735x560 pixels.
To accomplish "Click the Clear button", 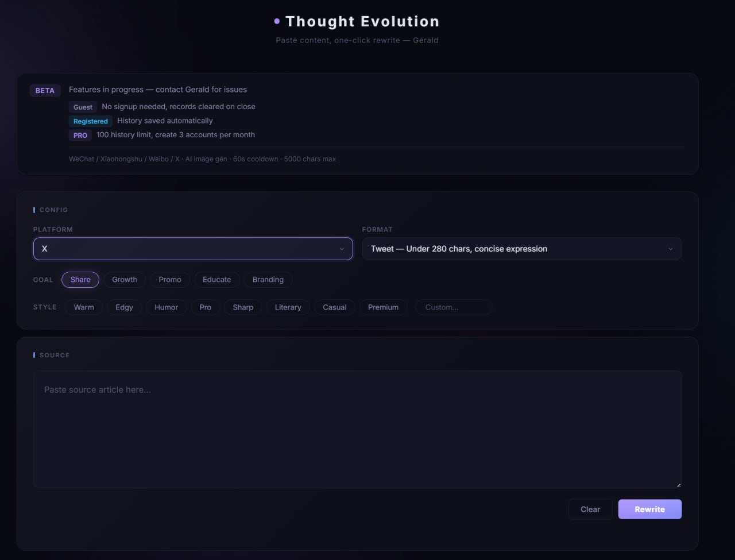I will 590,509.
